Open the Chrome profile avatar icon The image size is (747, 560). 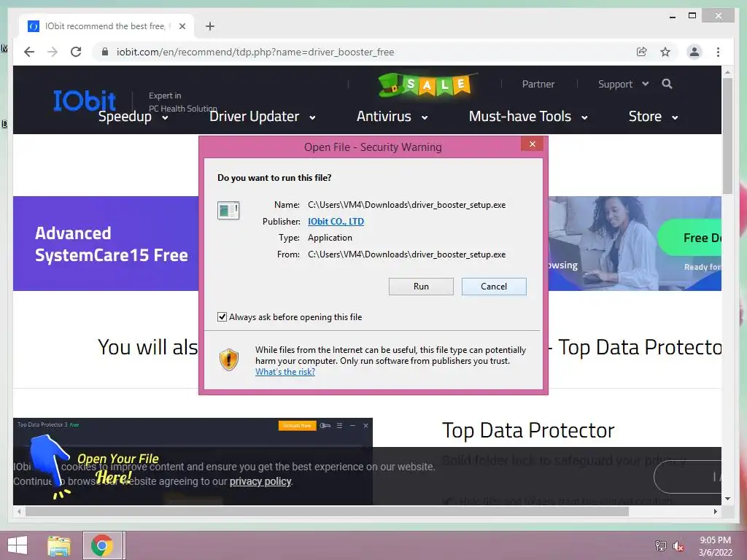[694, 52]
